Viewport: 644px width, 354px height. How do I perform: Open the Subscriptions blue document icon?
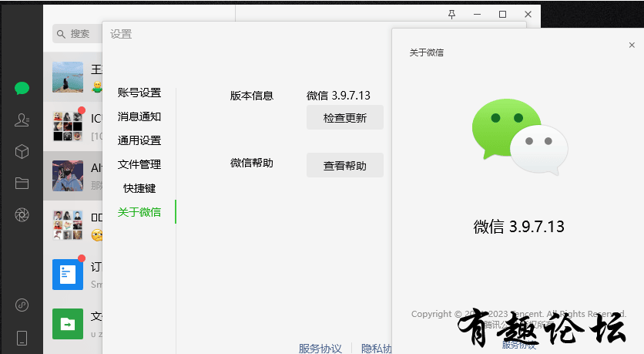click(x=68, y=275)
